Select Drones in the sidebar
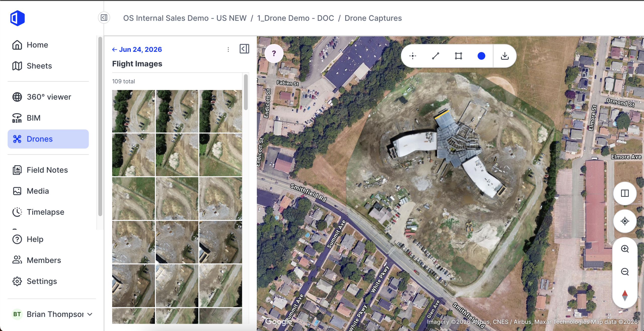Viewport: 644px width, 331px height. pos(48,139)
